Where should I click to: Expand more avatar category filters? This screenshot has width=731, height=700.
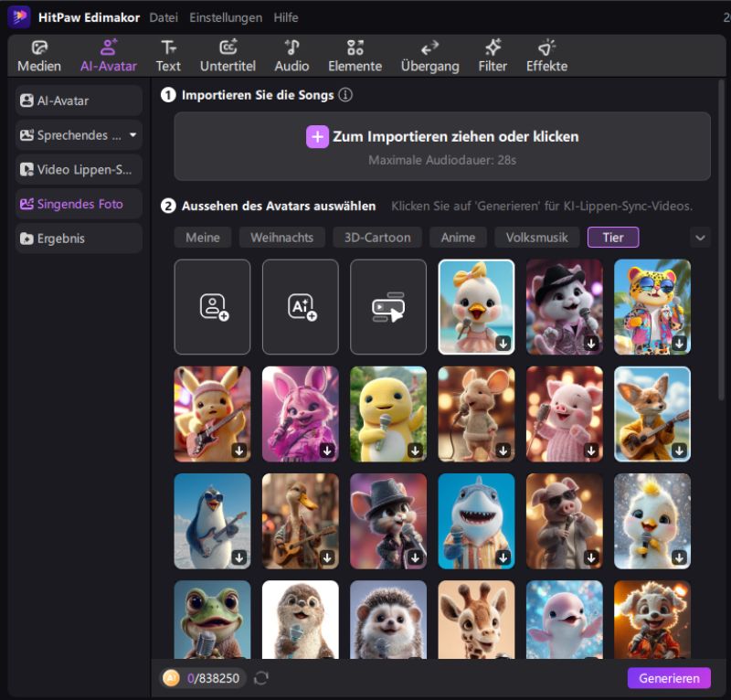(700, 238)
